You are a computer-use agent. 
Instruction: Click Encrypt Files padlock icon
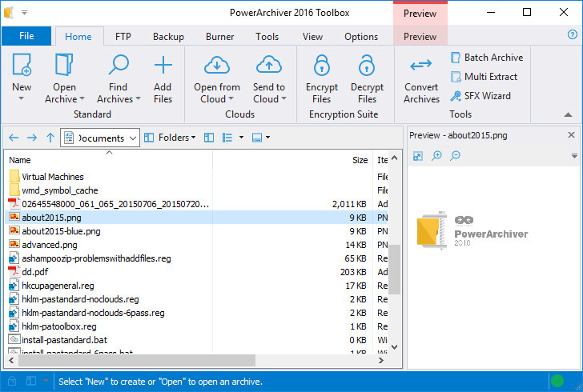[x=322, y=65]
